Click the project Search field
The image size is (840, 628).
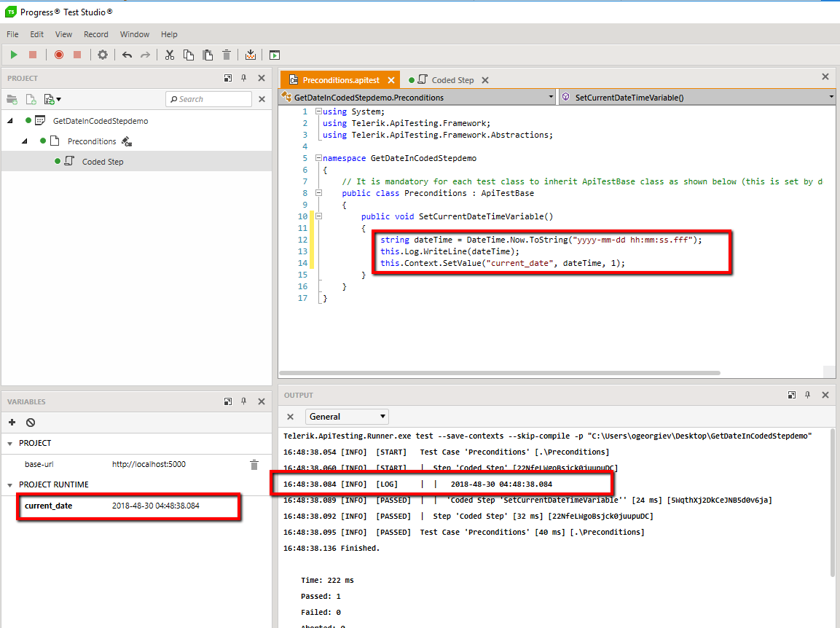click(209, 99)
